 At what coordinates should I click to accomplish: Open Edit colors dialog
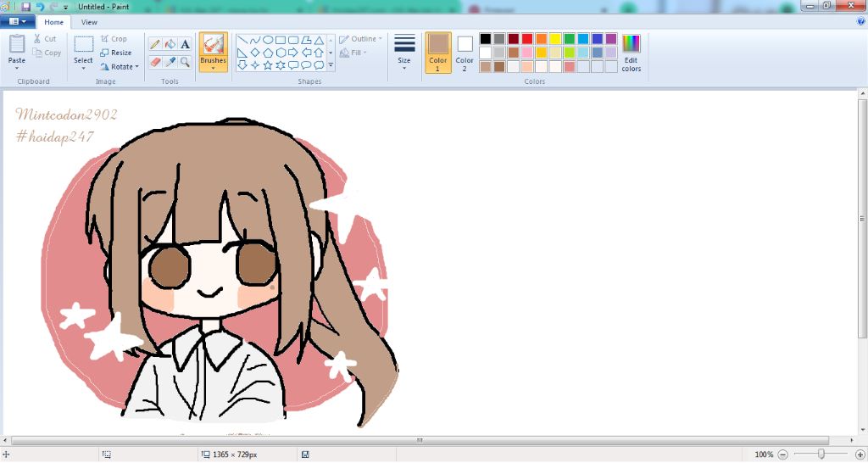coord(631,53)
